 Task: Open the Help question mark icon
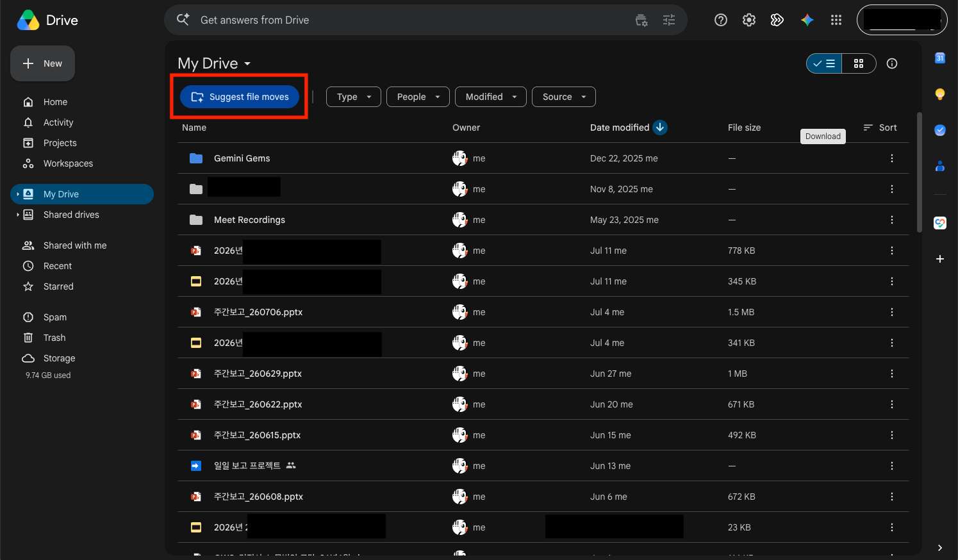click(x=721, y=20)
